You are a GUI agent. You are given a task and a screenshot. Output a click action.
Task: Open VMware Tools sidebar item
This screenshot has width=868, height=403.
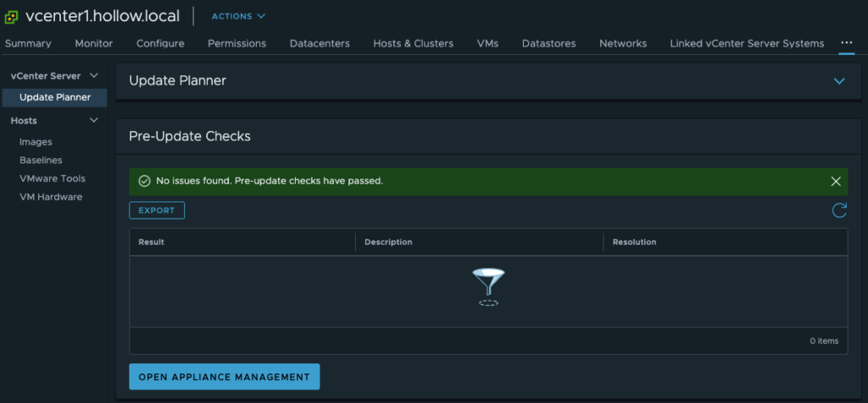pos(52,179)
